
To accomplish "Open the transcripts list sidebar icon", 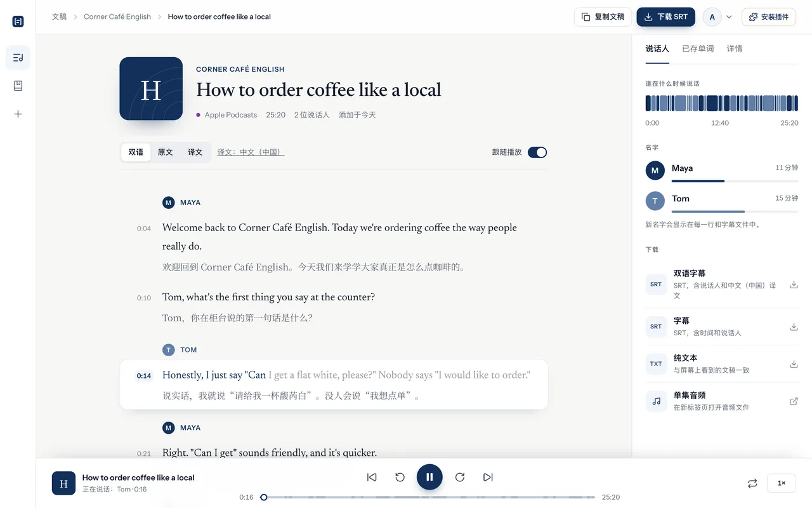I will (x=18, y=58).
